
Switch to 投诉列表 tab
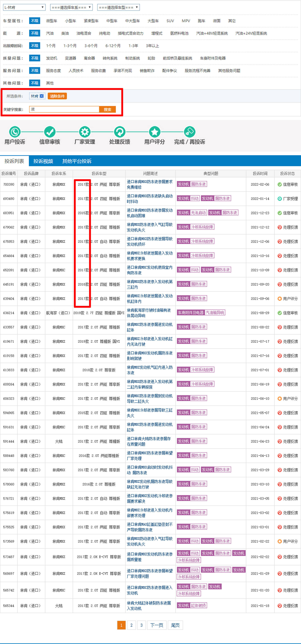point(14,161)
